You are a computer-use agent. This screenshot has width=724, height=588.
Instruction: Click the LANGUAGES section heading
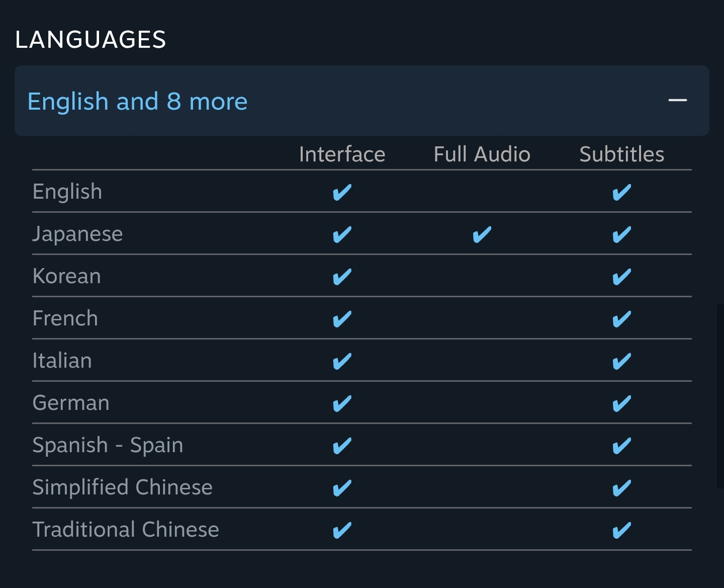90,40
